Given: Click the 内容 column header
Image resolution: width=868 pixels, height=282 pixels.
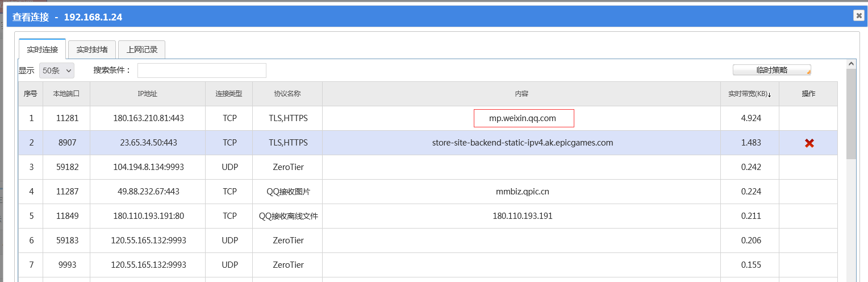Looking at the screenshot, I should [522, 94].
